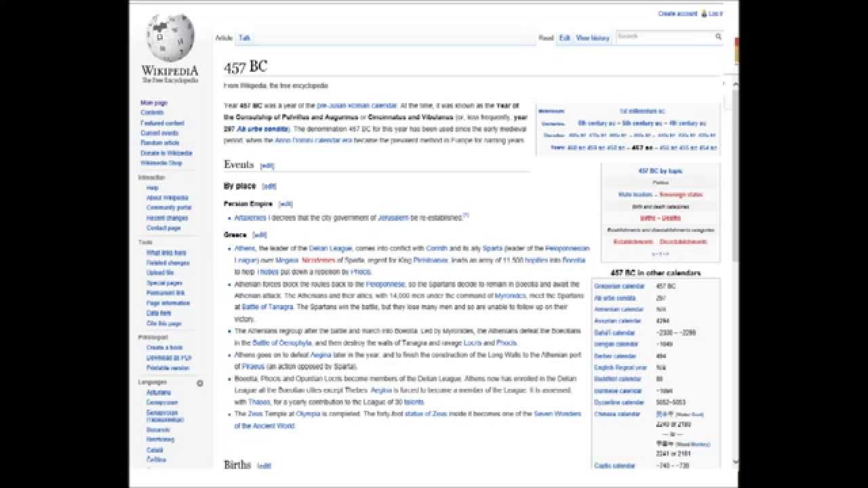Open Printable version link
The image size is (868, 488).
coord(168,368)
